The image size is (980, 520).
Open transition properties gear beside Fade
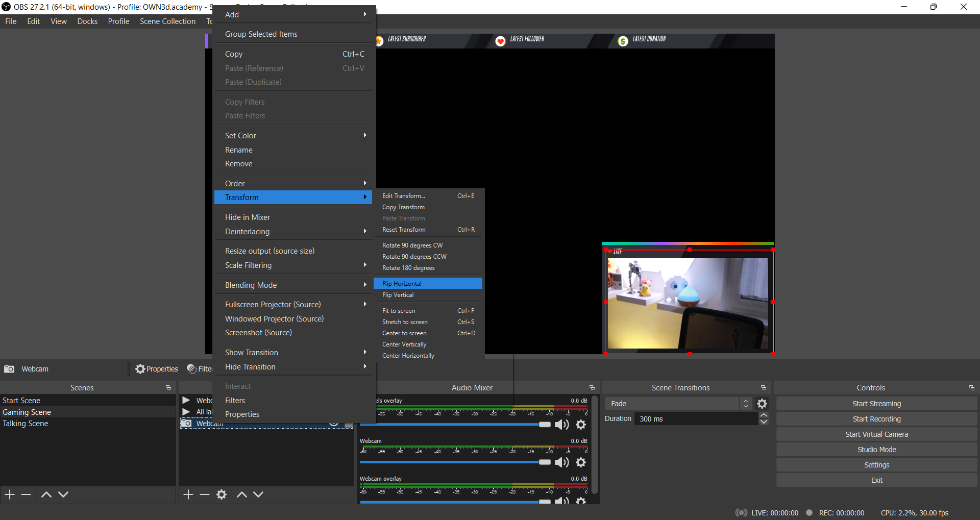[762, 404]
